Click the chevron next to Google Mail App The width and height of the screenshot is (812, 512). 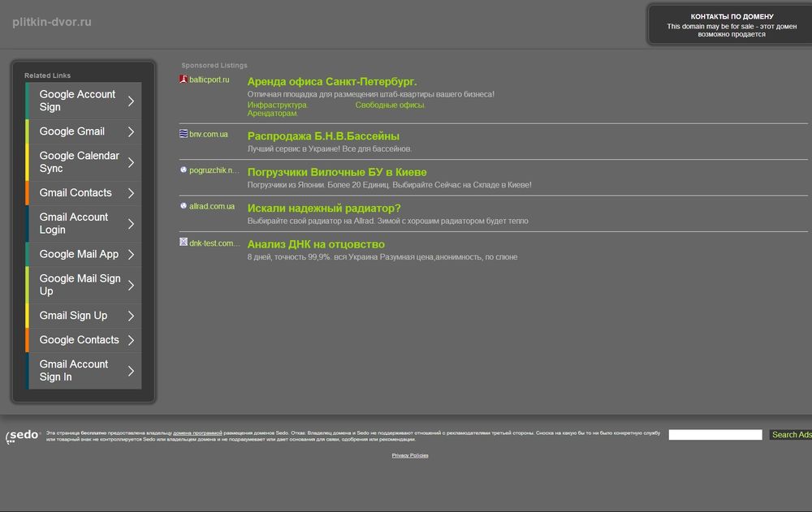[x=131, y=254]
